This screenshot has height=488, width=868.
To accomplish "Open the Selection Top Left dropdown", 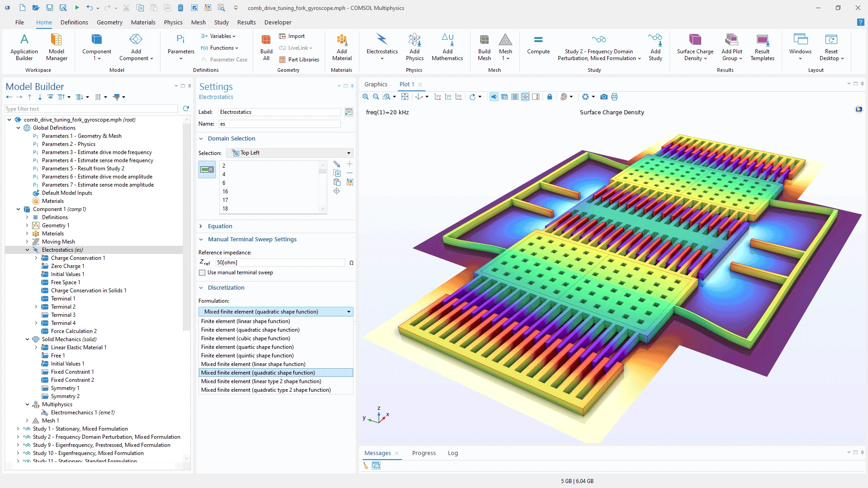I will [289, 153].
